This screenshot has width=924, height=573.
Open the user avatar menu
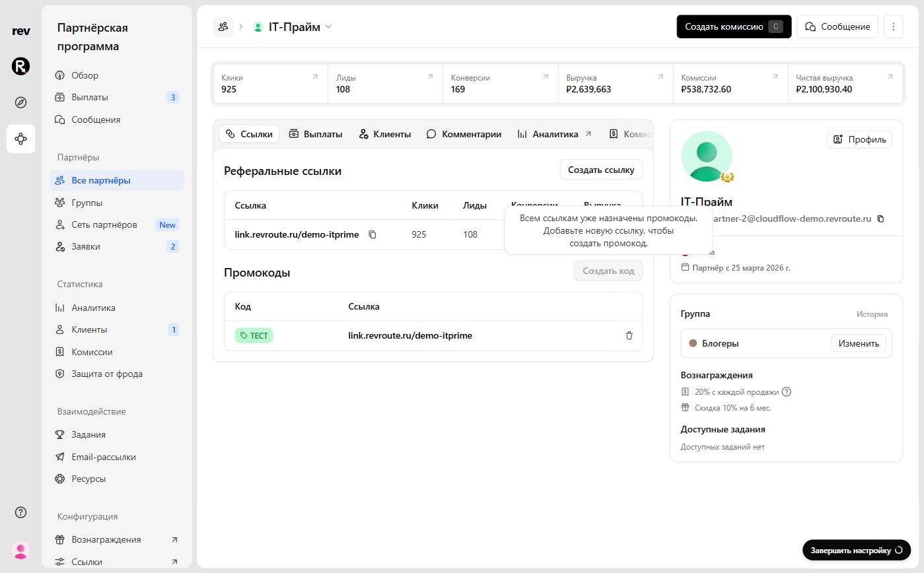point(20,550)
